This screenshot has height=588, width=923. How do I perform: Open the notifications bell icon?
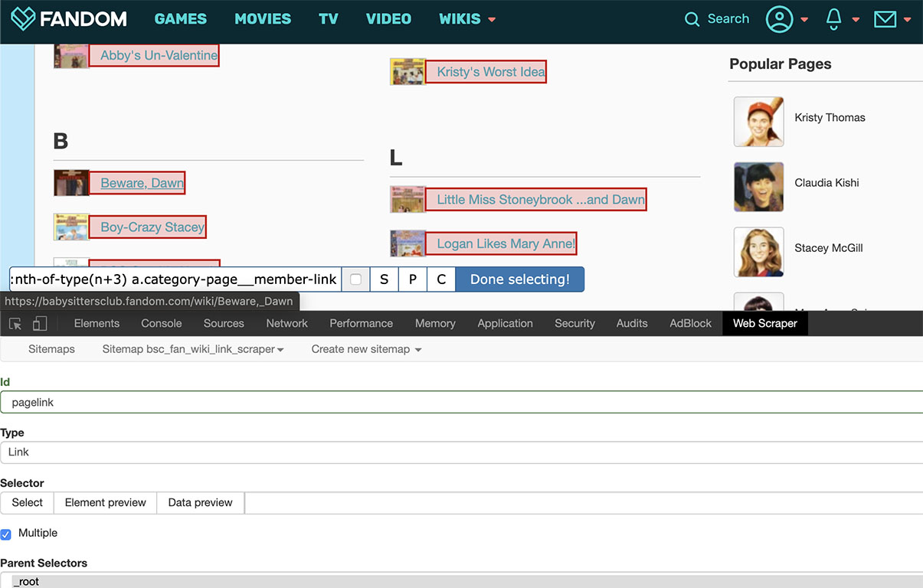click(x=833, y=19)
